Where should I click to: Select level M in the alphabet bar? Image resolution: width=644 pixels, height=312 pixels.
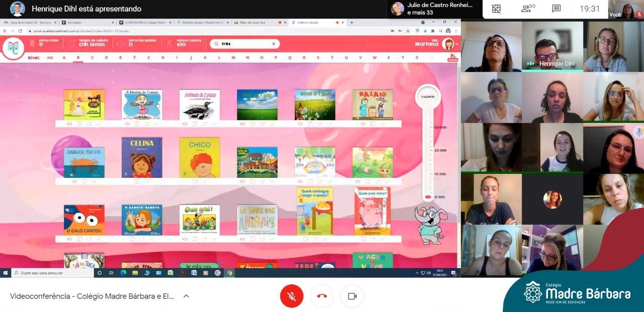click(233, 58)
